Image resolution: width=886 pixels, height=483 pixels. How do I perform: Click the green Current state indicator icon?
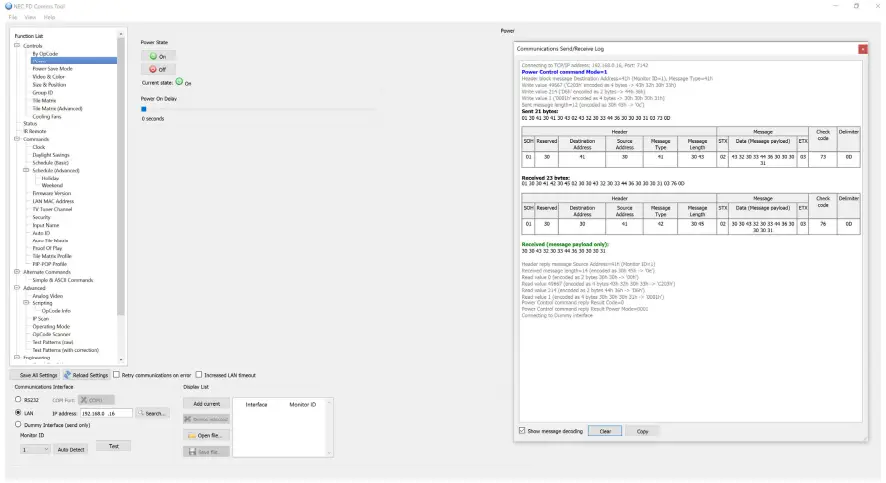[x=179, y=82]
